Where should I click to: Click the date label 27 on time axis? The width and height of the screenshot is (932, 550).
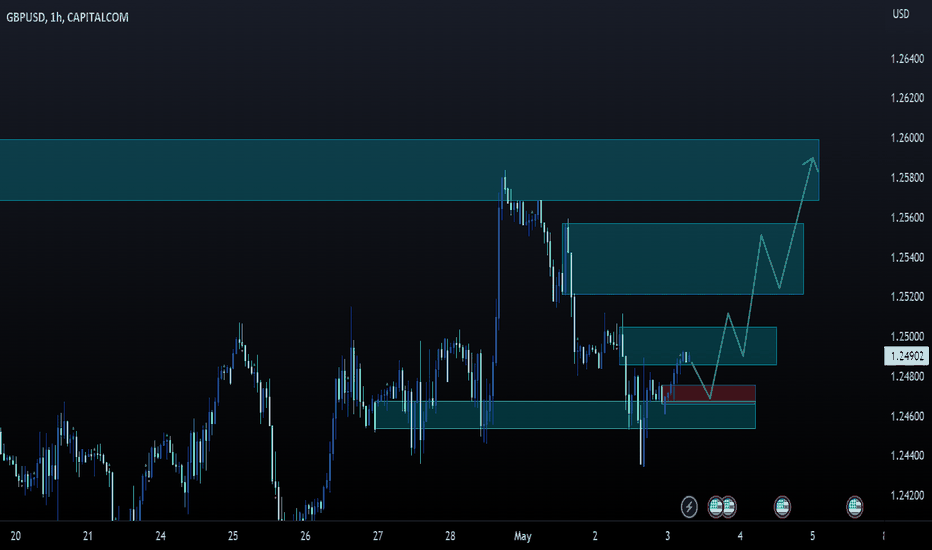click(x=378, y=536)
